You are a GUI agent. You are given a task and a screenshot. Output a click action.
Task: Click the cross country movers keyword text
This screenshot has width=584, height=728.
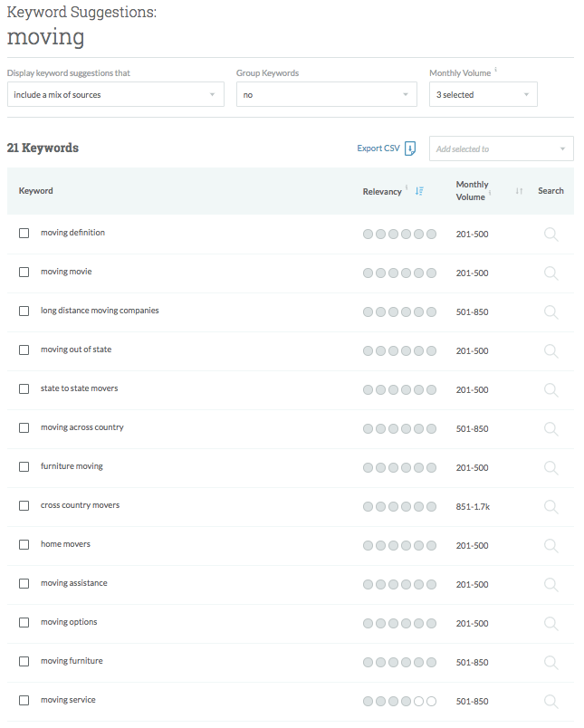80,505
